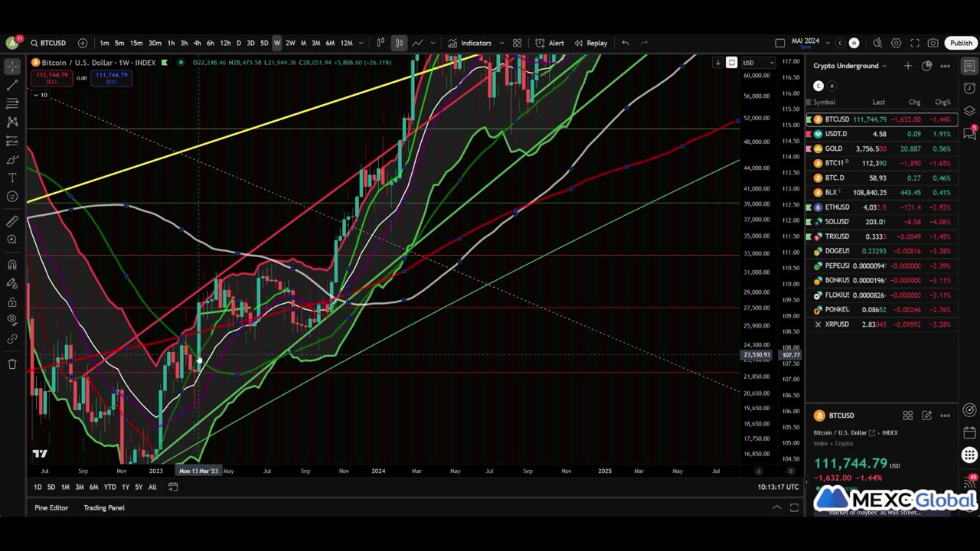The height and width of the screenshot is (551, 980).
Task: Select the 1Y date range
Action: (126, 487)
